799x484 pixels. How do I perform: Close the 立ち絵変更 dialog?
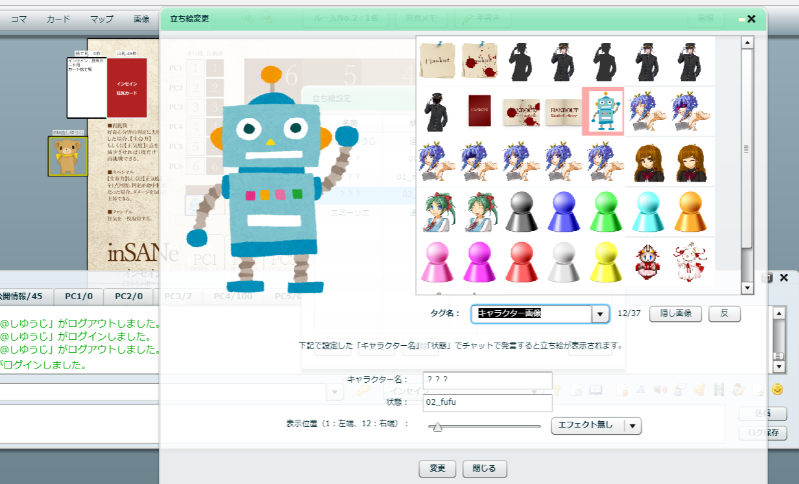(751, 19)
